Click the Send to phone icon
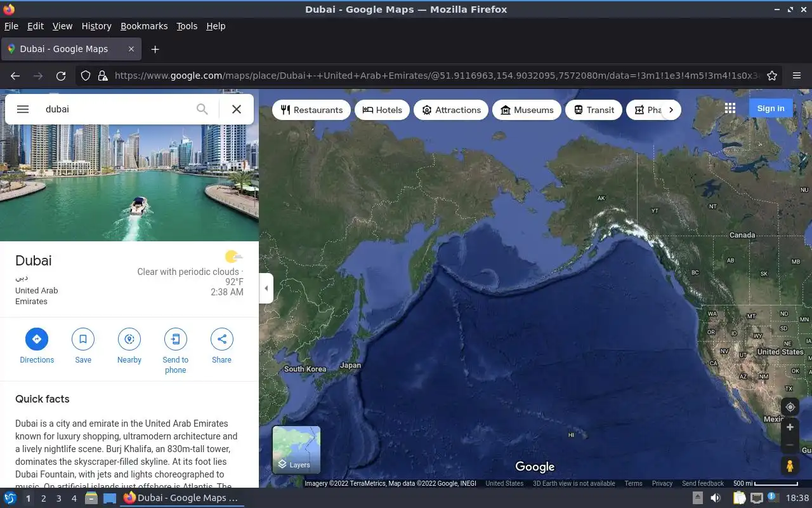This screenshot has height=508, width=812. point(176,339)
